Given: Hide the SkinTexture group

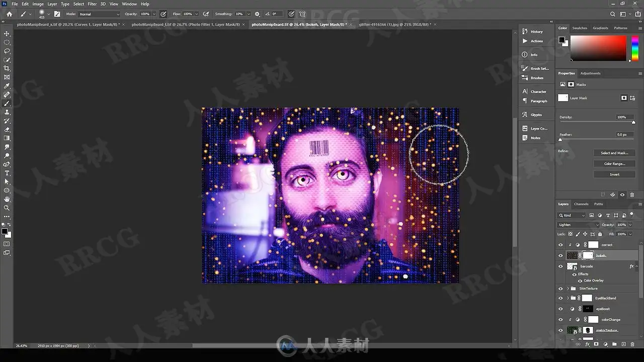Looking at the screenshot, I should tap(560, 289).
